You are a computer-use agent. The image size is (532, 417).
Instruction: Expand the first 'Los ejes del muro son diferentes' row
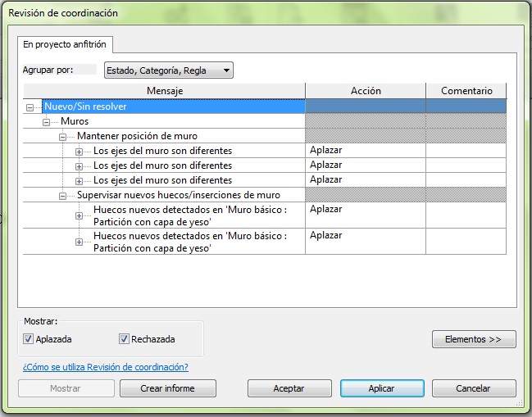point(80,152)
